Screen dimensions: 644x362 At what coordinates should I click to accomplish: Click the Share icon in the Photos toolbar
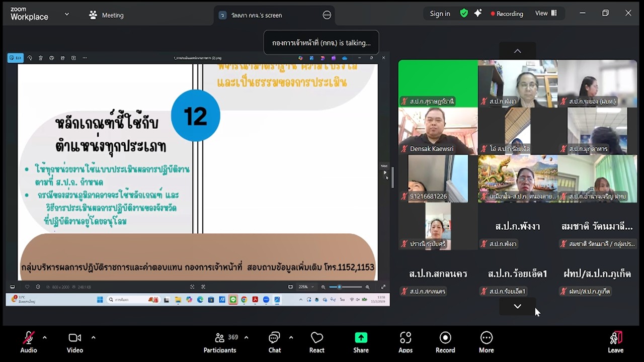pyautogui.click(x=62, y=58)
